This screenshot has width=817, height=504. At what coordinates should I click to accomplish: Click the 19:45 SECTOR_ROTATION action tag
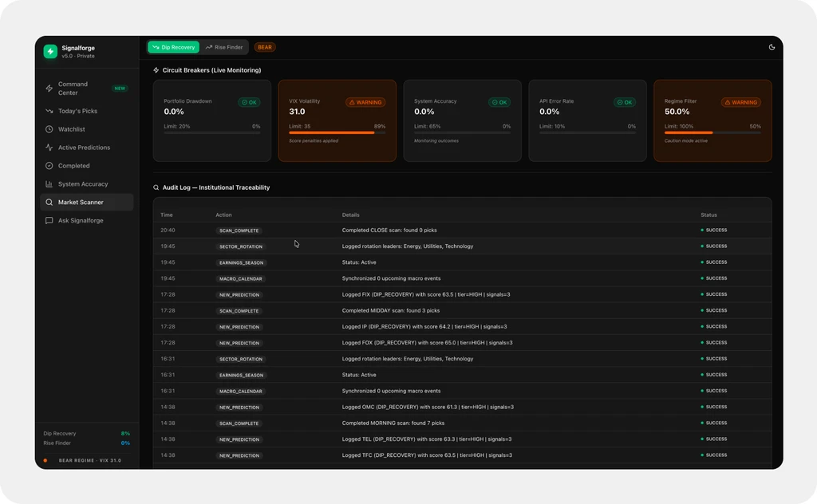point(241,246)
